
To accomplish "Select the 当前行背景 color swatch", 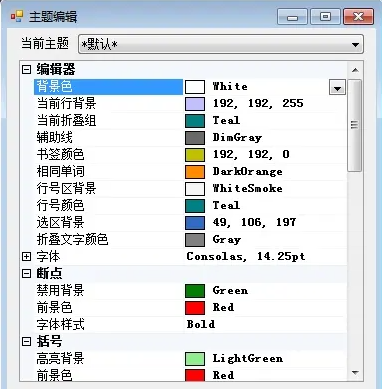I will click(x=195, y=104).
